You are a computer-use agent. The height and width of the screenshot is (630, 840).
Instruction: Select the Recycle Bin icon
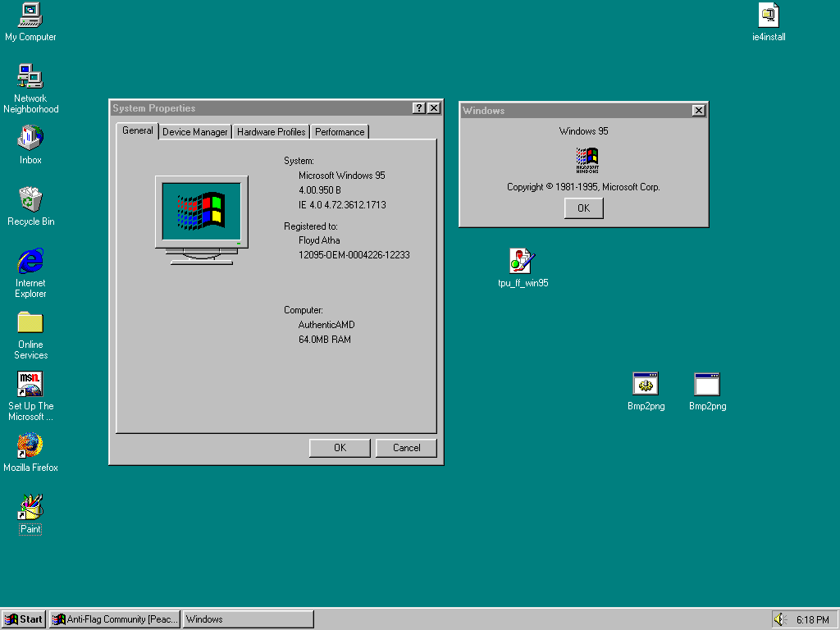[30, 199]
